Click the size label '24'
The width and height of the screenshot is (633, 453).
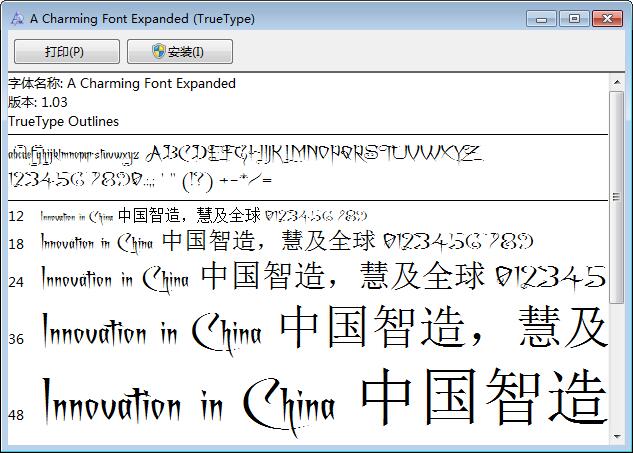point(16,281)
